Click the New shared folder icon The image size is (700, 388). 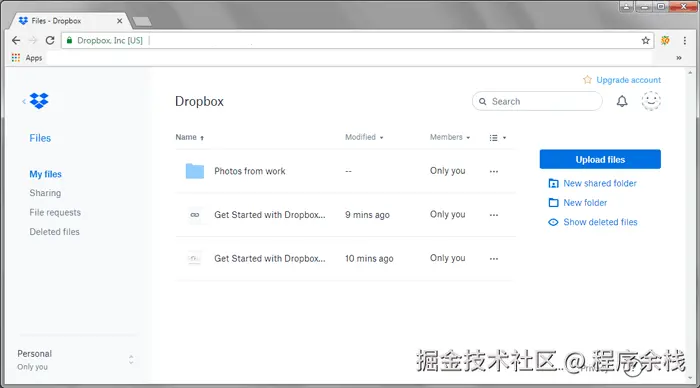(x=553, y=184)
